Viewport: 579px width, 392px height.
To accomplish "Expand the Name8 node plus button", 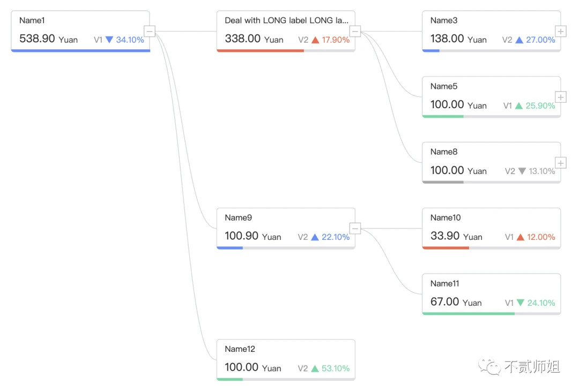I will [x=561, y=163].
